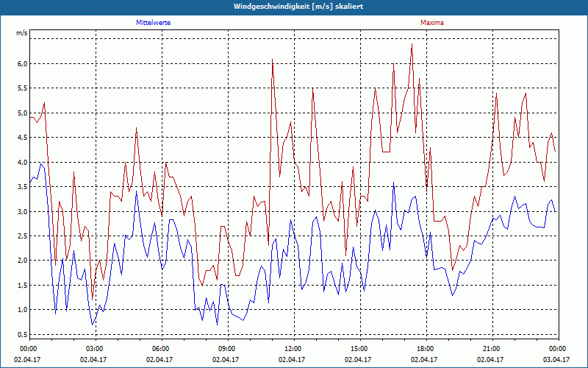The image size is (588, 368).
Task: Click the 02.04.17 date under 21:00
Action: coord(490,359)
